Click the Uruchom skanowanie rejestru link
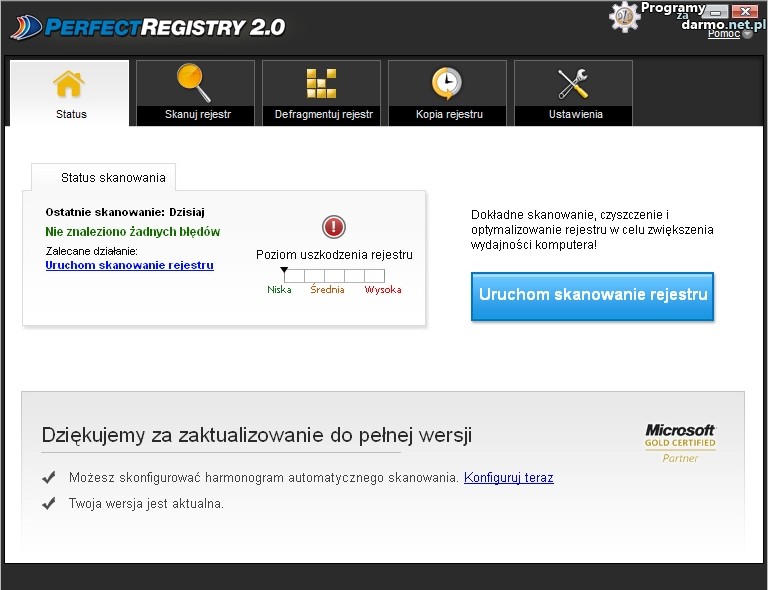The height and width of the screenshot is (590, 768). tap(129, 265)
